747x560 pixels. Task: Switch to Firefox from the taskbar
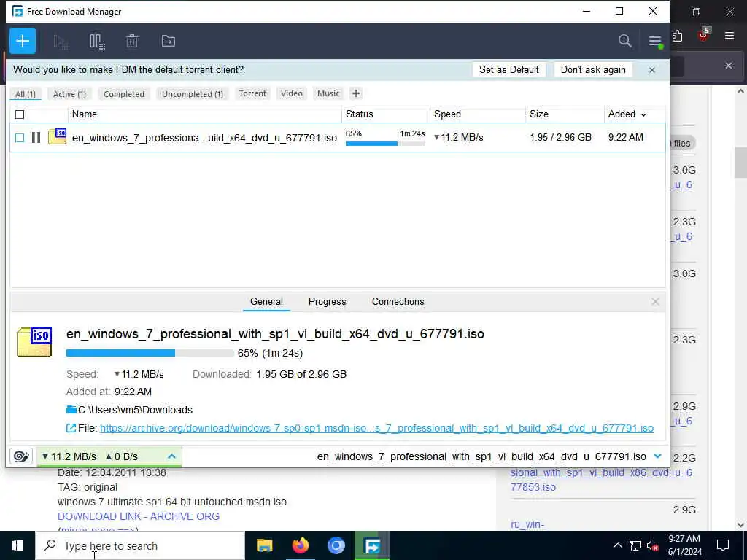300,545
